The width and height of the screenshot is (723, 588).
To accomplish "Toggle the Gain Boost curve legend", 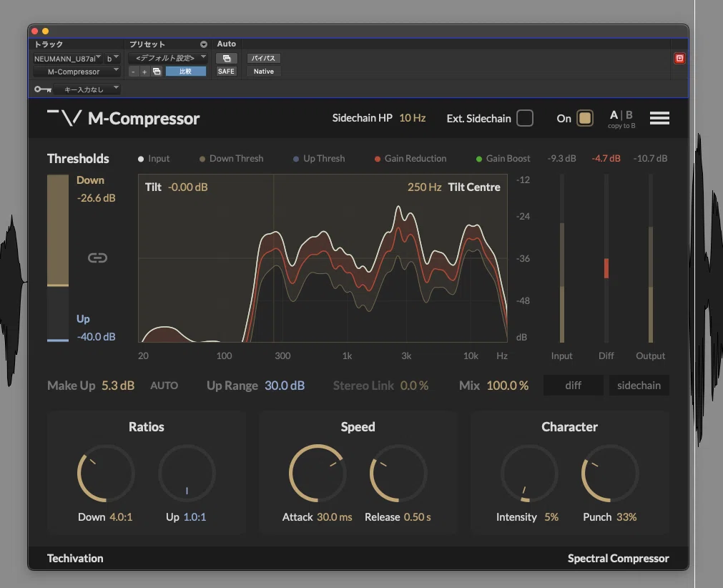I will click(x=503, y=159).
